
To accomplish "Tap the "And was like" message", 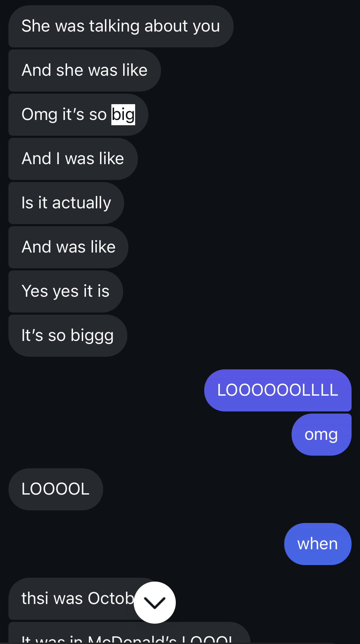I will [68, 247].
